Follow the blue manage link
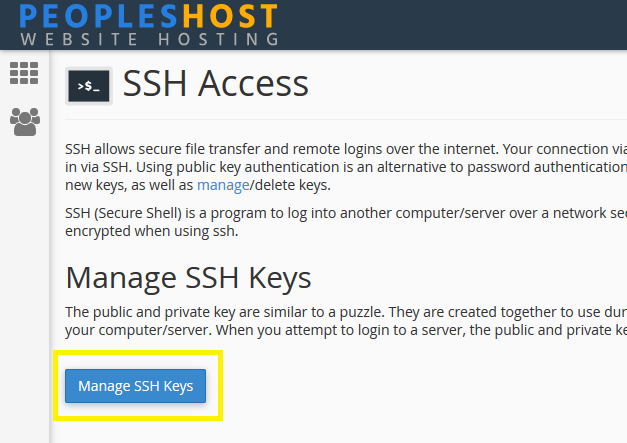Image resolution: width=627 pixels, height=443 pixels. pyautogui.click(x=223, y=185)
